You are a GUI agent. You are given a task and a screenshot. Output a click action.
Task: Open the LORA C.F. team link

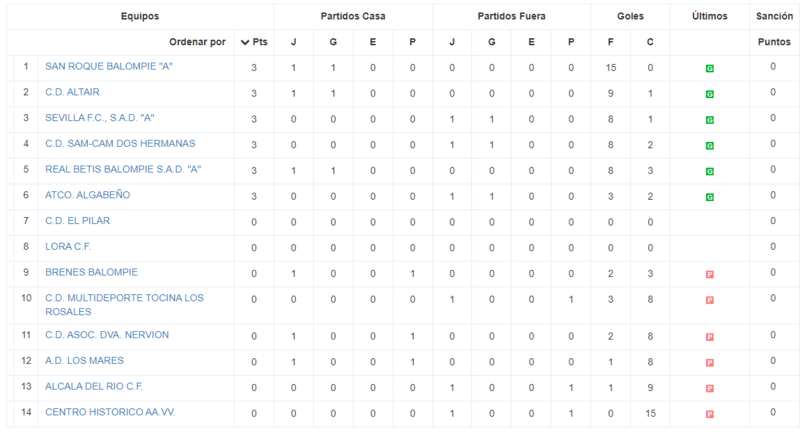[68, 247]
